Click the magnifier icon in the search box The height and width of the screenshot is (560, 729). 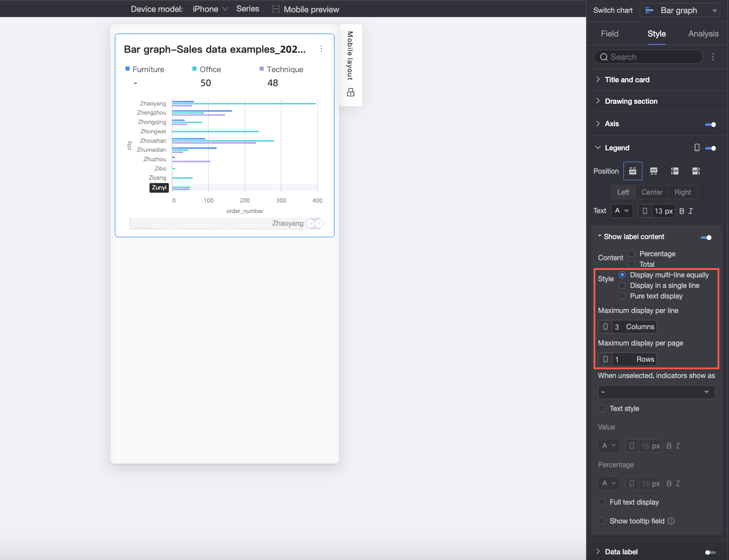pos(604,57)
